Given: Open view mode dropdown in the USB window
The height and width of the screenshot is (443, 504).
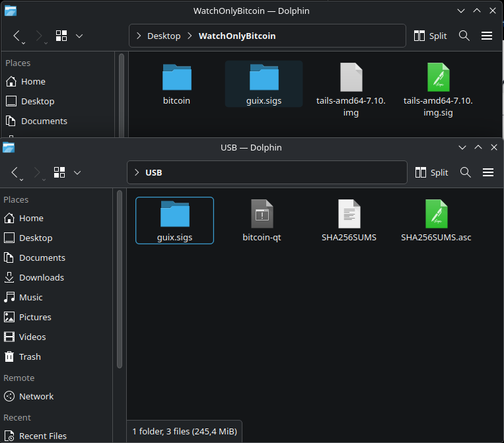Looking at the screenshot, I should (77, 173).
